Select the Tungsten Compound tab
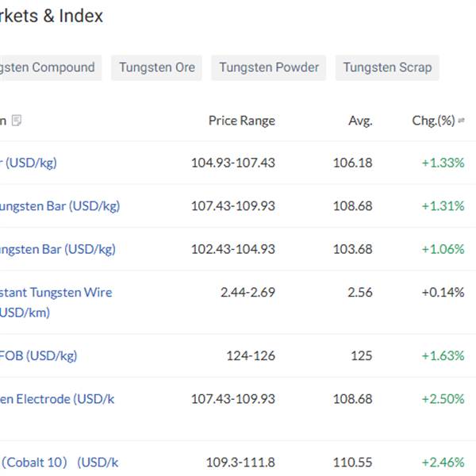The height and width of the screenshot is (476, 476). pyautogui.click(x=49, y=67)
